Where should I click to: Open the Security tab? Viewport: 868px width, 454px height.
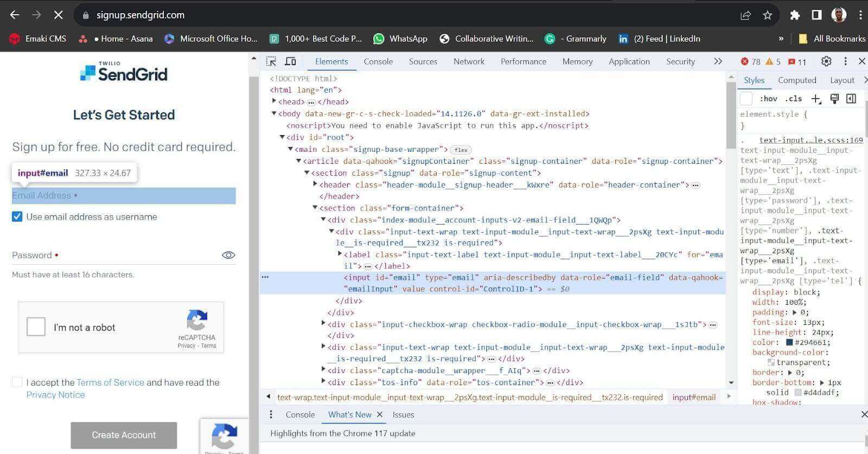coord(680,61)
